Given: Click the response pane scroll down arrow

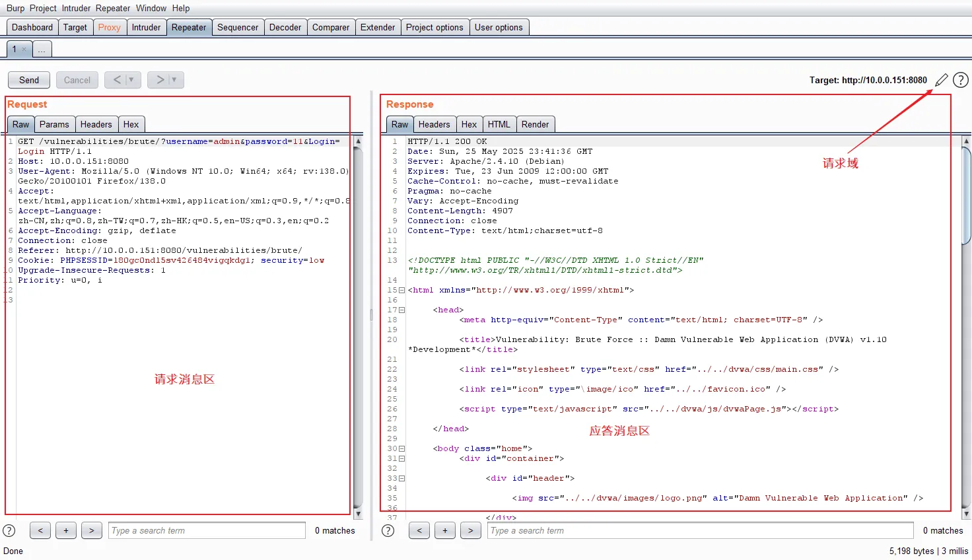Looking at the screenshot, I should [967, 514].
